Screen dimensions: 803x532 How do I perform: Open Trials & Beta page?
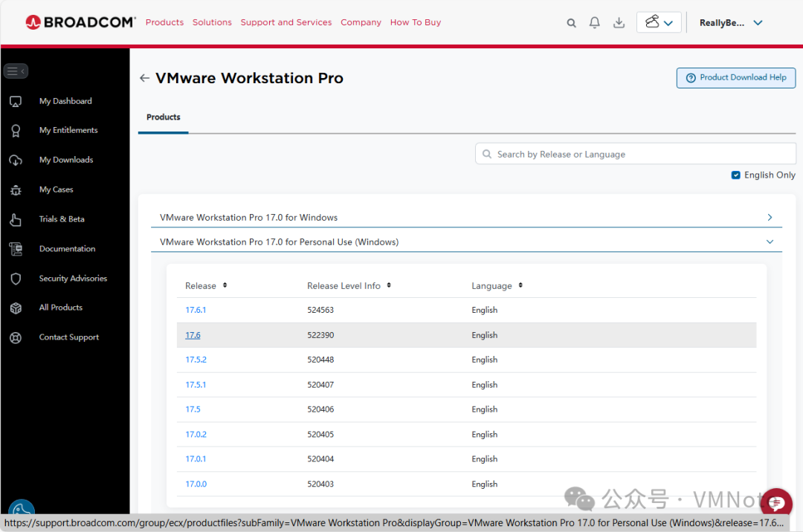[x=62, y=219]
